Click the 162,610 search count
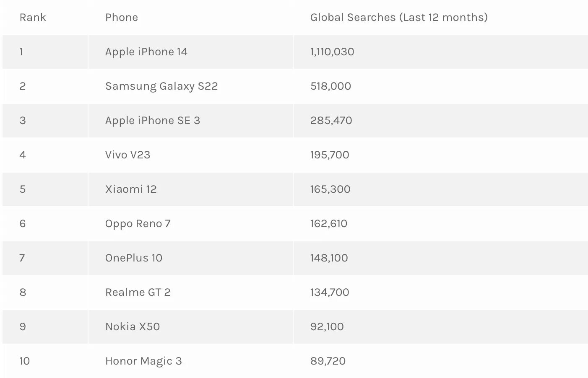The height and width of the screenshot is (378, 588). (x=329, y=224)
